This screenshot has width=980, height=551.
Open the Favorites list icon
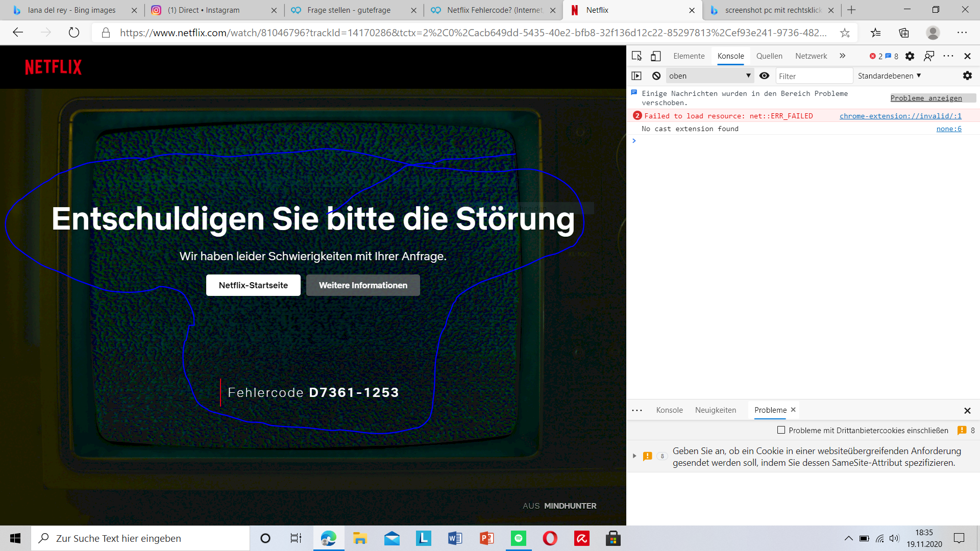pos(876,33)
